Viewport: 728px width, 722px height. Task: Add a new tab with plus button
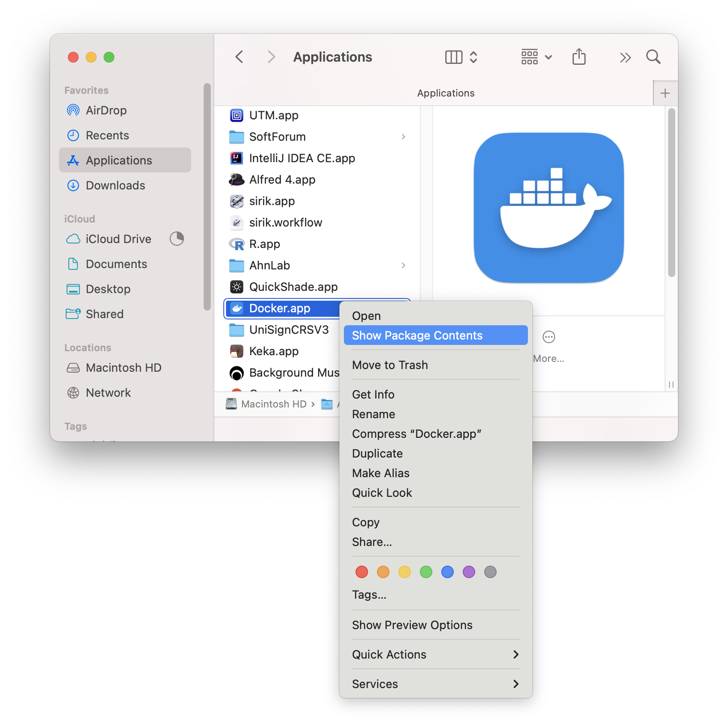[x=665, y=93]
